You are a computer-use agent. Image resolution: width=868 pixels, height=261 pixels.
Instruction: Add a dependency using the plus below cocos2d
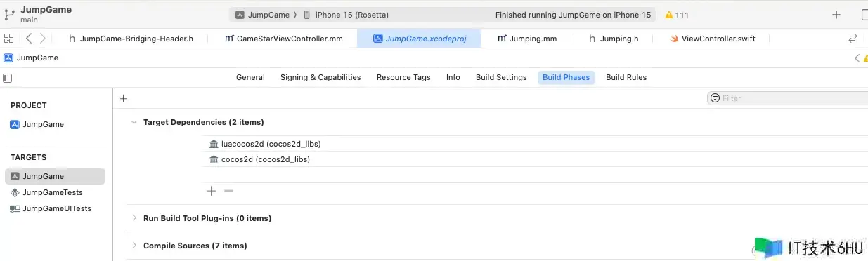pos(211,191)
